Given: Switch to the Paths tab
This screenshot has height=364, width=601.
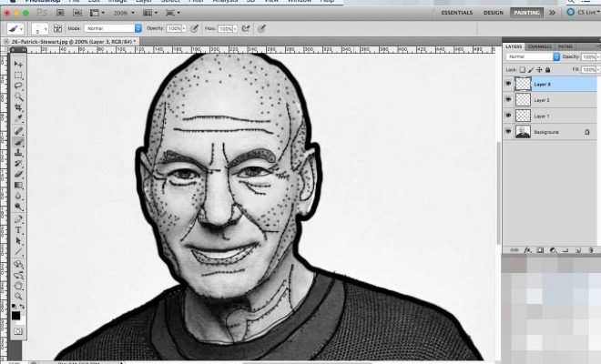Looking at the screenshot, I should [x=565, y=46].
